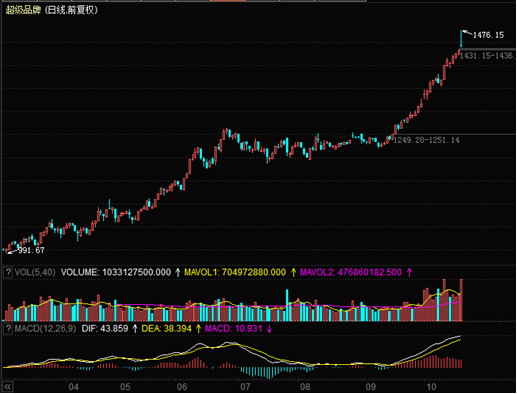The image size is (517, 394).
Task: Select the DIF: 43.859 value
Action: 105,329
